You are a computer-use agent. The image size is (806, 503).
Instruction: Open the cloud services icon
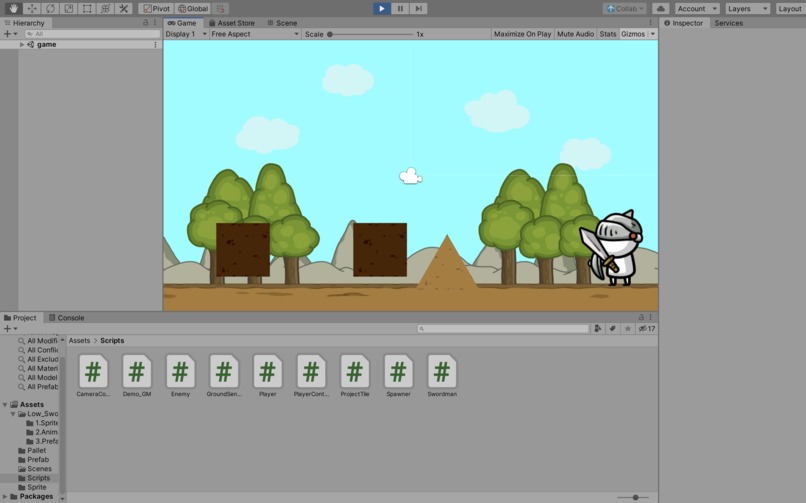coord(661,8)
